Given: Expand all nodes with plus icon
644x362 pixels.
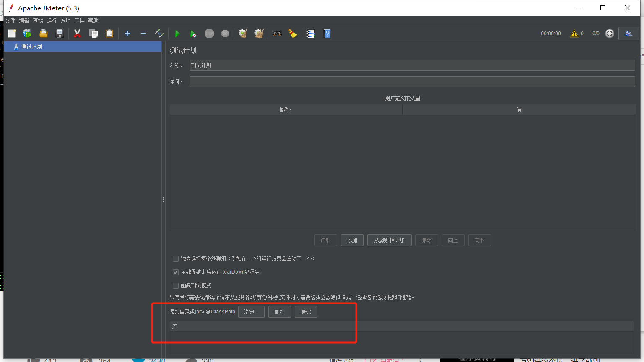Looking at the screenshot, I should [x=127, y=34].
